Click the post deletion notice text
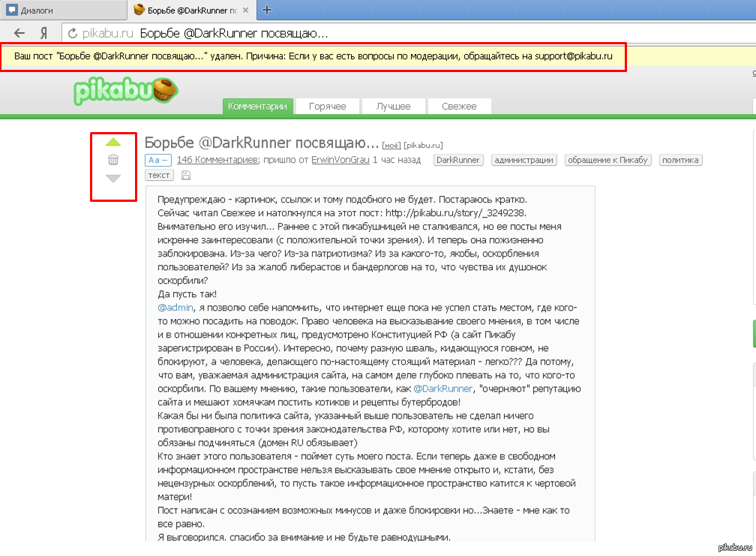 point(313,56)
